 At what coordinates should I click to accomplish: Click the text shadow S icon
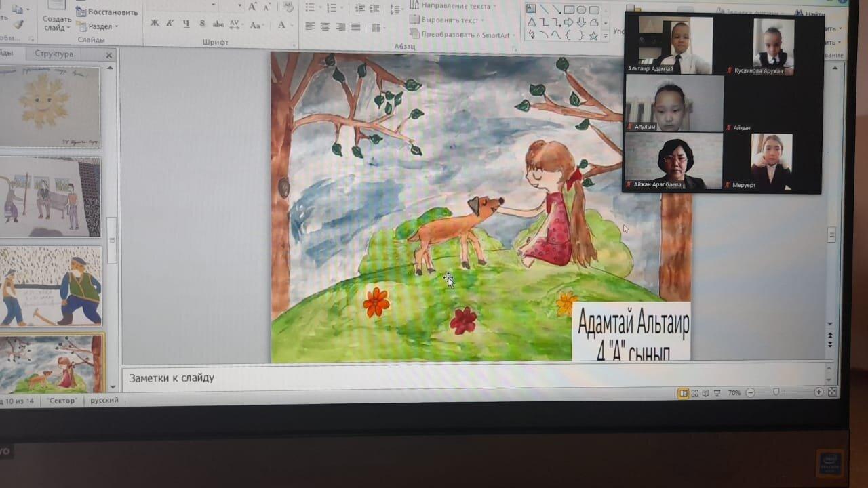click(202, 24)
